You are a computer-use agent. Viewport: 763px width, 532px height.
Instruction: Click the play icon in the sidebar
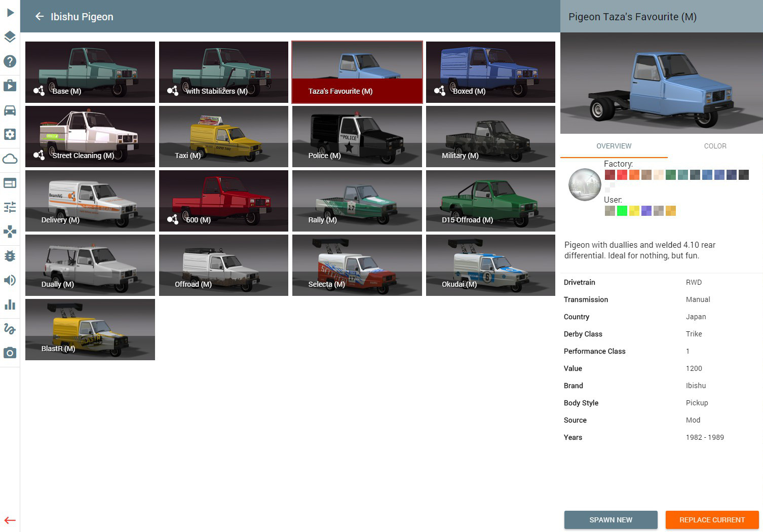pyautogui.click(x=10, y=12)
